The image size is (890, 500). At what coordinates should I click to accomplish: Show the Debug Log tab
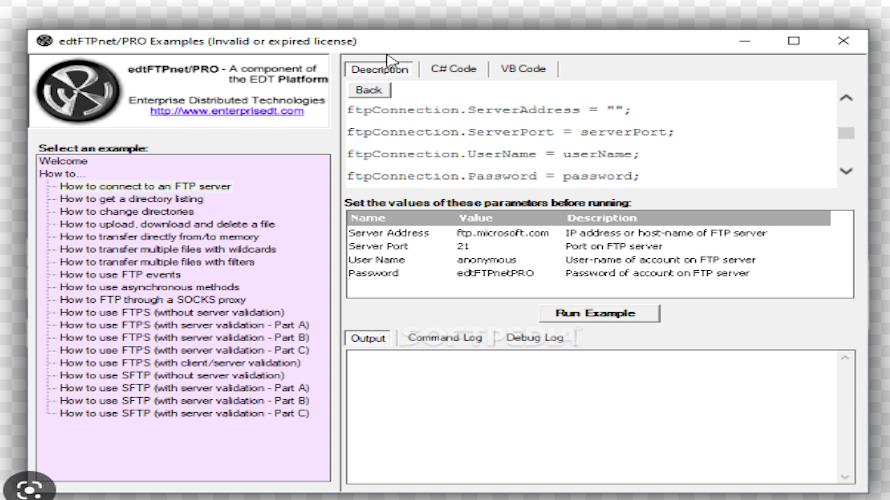(x=534, y=338)
